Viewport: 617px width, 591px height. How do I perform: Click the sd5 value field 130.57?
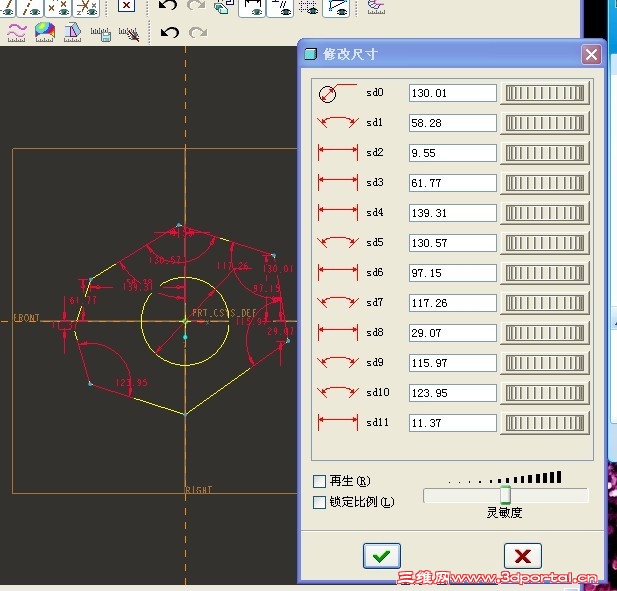(453, 243)
